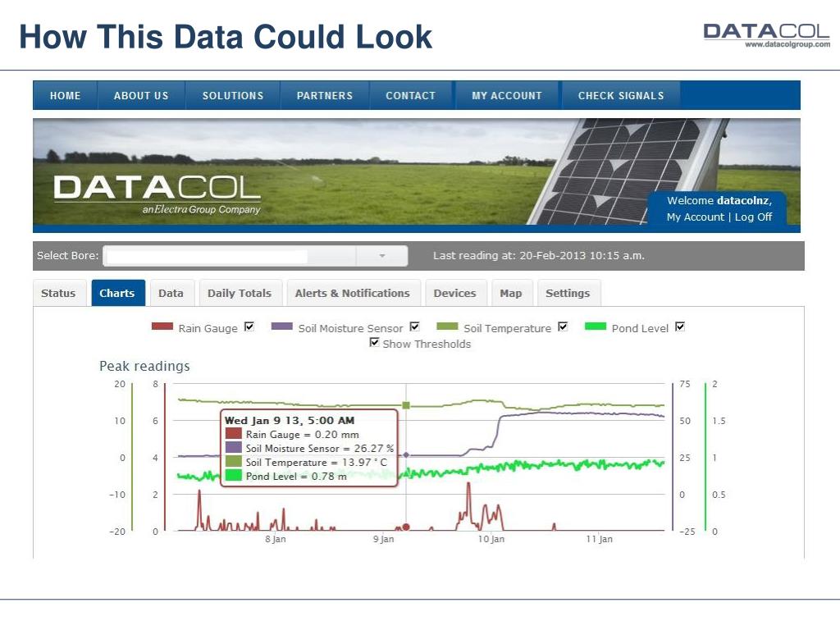Viewport: 840px width, 630px height.
Task: Click the 9 Jan axis label
Action: pyautogui.click(x=384, y=539)
